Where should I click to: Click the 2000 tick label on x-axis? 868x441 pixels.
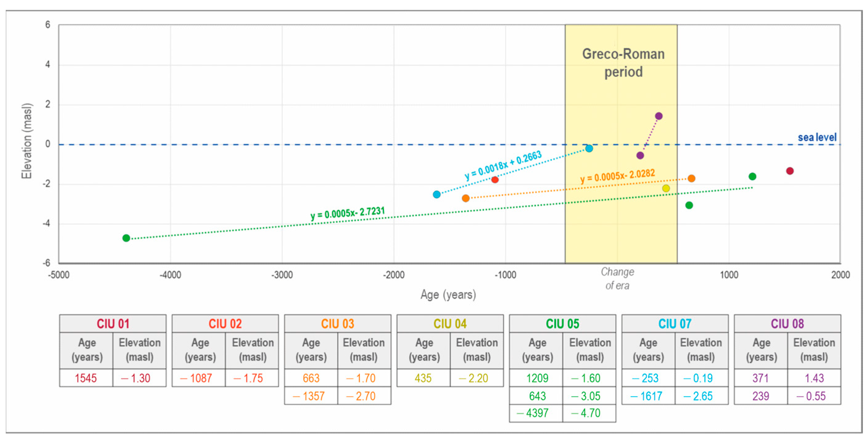tap(841, 275)
